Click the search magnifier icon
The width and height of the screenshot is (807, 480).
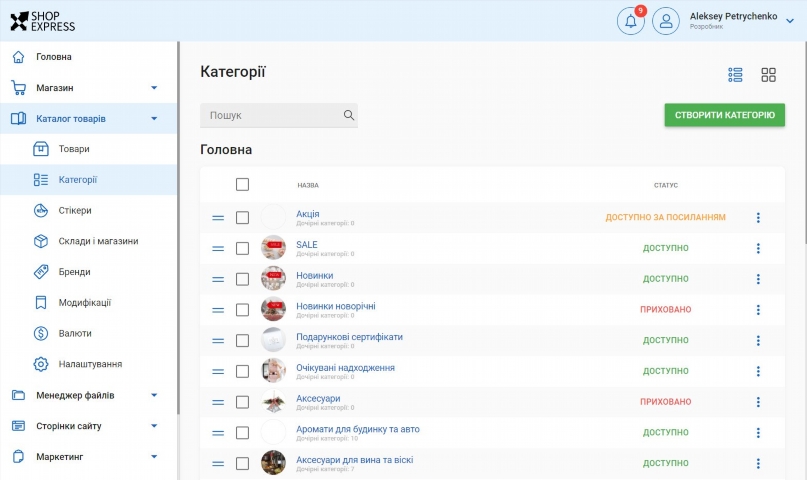[349, 115]
